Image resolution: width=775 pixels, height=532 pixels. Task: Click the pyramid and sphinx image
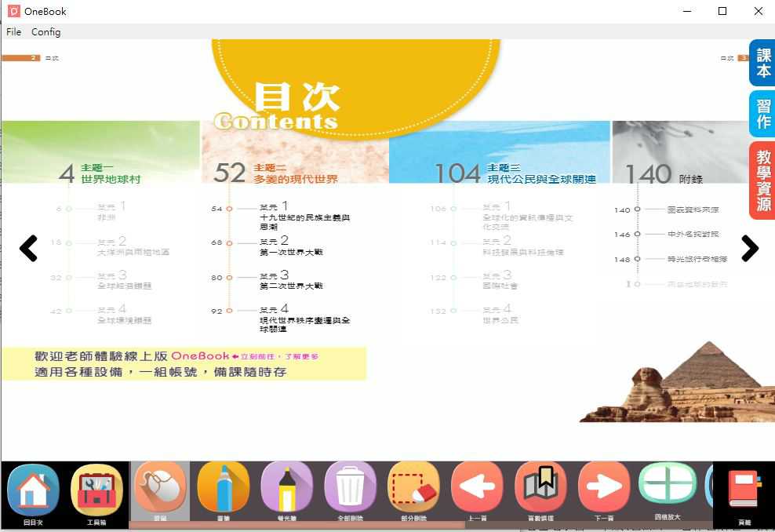[x=677, y=381]
